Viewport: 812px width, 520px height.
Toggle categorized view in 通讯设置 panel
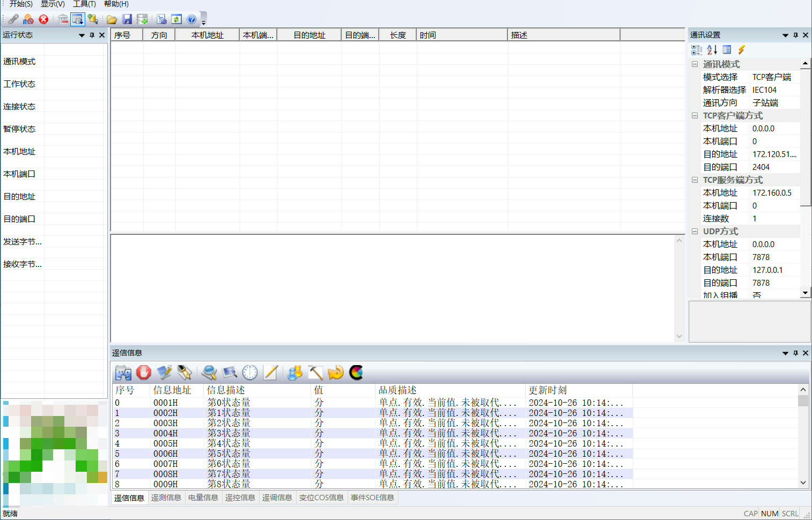[x=697, y=50]
